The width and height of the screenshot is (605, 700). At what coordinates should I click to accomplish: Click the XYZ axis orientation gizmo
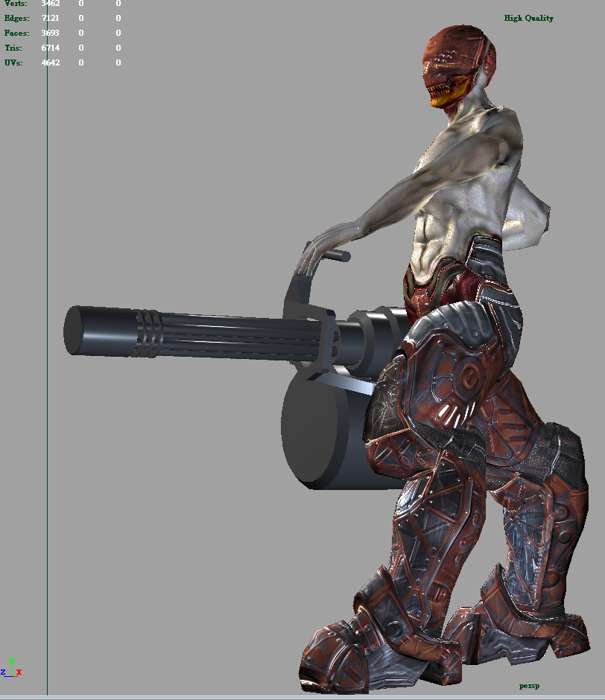11,668
